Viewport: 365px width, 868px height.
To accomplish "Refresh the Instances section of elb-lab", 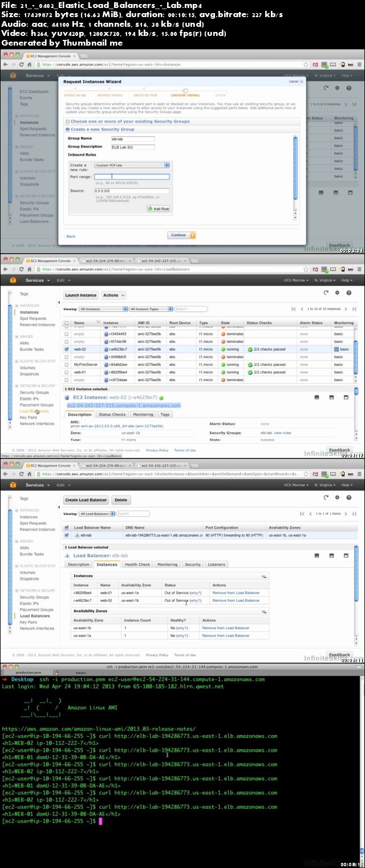I will [263, 577].
